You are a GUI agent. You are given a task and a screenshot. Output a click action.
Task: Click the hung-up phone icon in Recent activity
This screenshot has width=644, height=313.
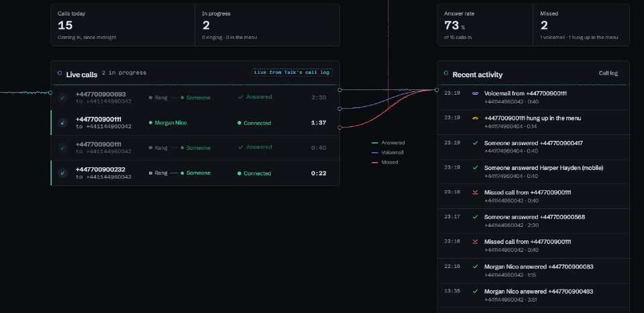(x=475, y=118)
